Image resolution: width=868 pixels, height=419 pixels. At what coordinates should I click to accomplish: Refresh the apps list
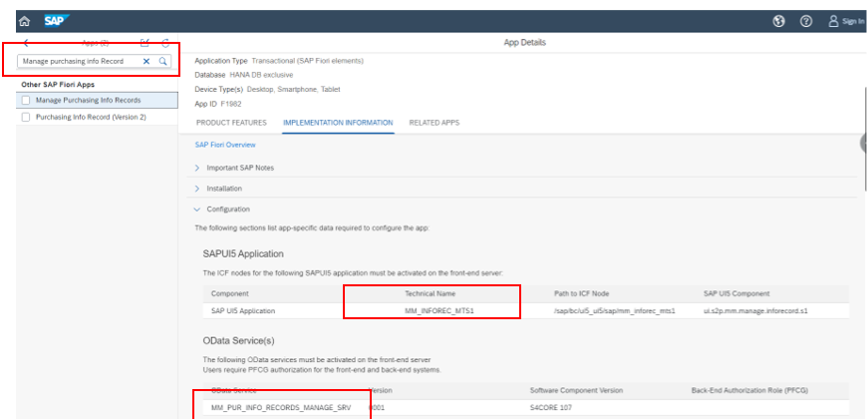(165, 43)
